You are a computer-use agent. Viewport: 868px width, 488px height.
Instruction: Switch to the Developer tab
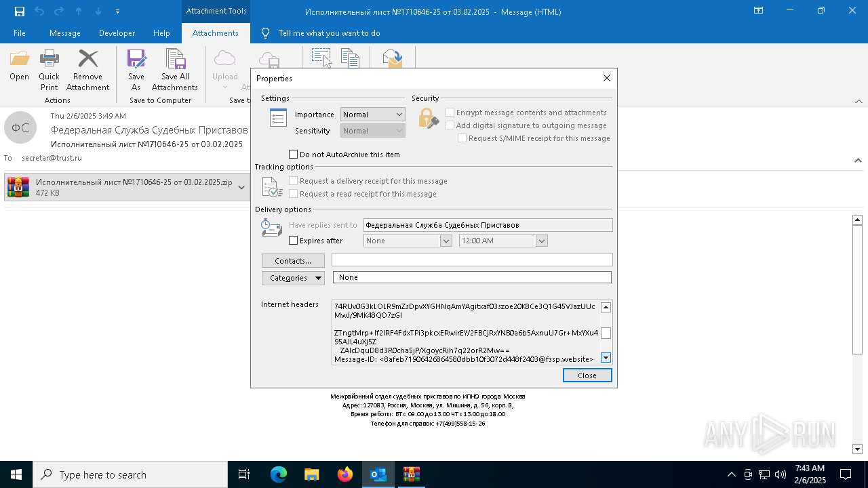(117, 33)
